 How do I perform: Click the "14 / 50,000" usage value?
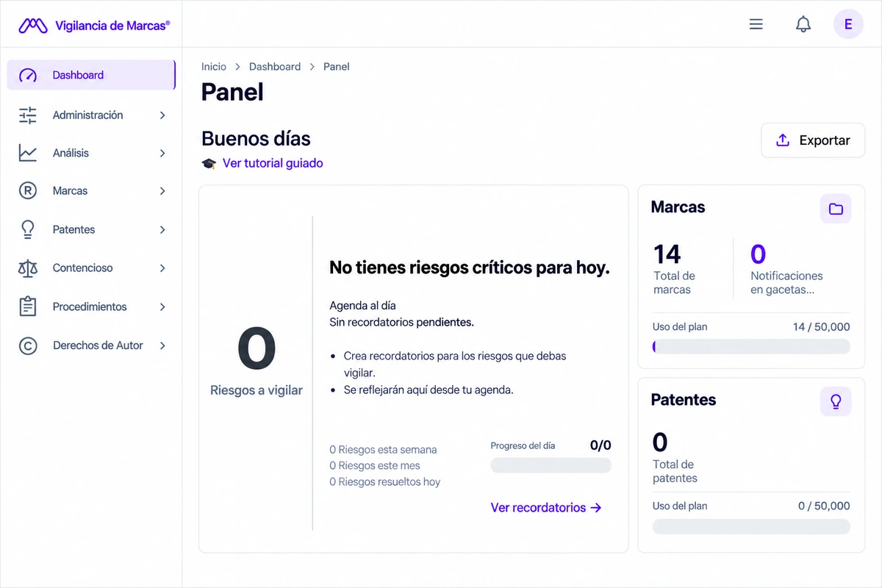pyautogui.click(x=822, y=326)
